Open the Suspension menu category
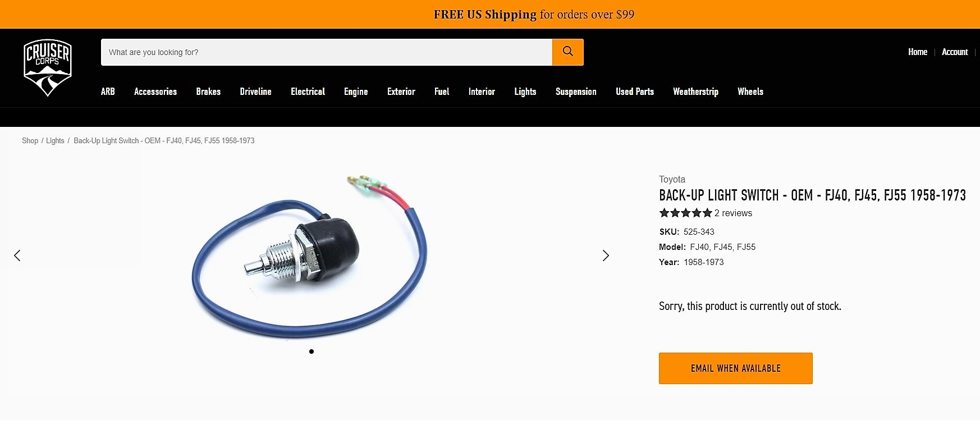The image size is (980, 438). [x=576, y=92]
